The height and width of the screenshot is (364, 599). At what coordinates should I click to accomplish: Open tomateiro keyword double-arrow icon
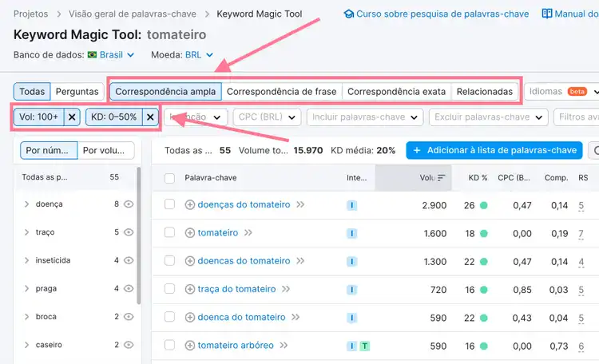(248, 233)
